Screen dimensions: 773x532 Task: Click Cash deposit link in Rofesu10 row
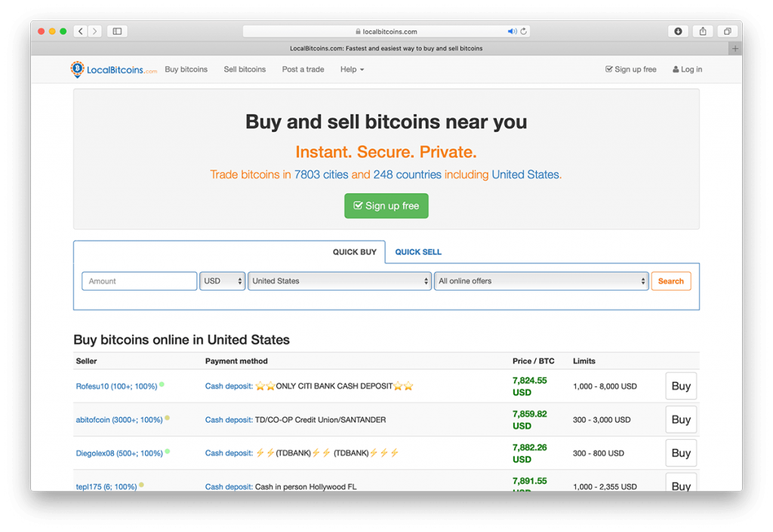229,386
